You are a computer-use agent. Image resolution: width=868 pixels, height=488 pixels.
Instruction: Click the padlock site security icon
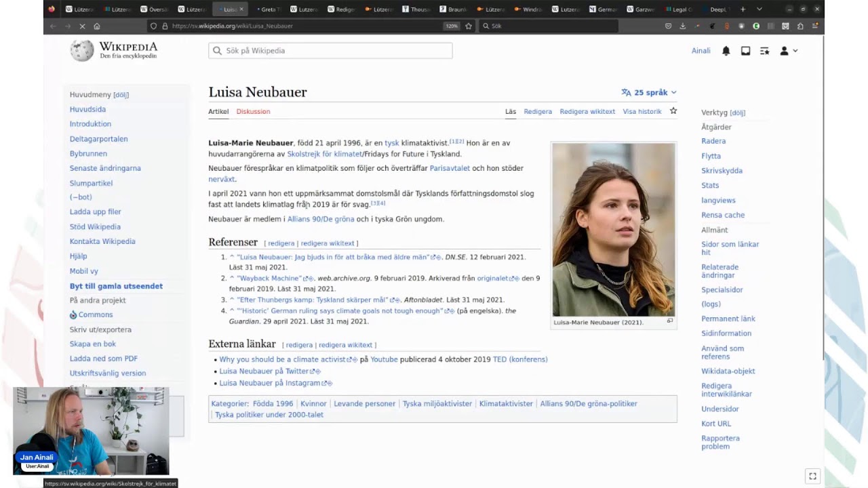point(165,26)
